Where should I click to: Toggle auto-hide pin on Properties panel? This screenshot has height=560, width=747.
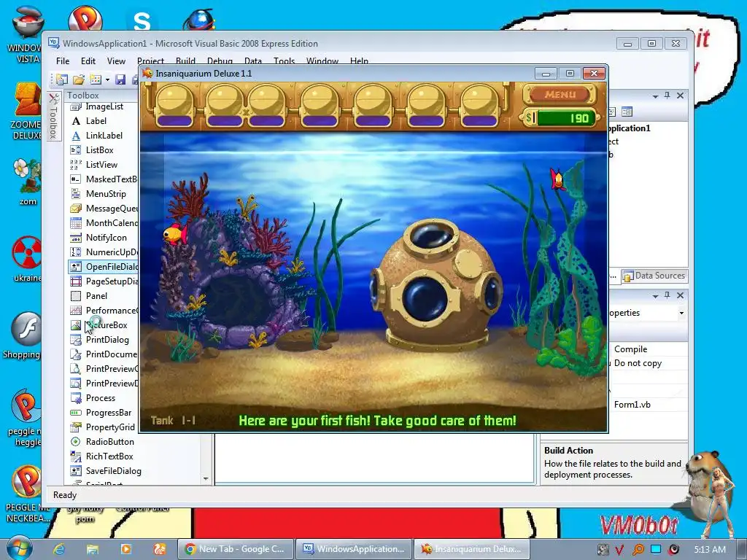click(667, 295)
